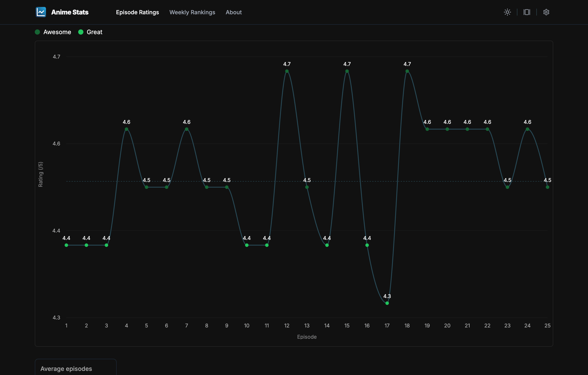
Task: Click the episode 25 final data point
Action: tap(547, 187)
